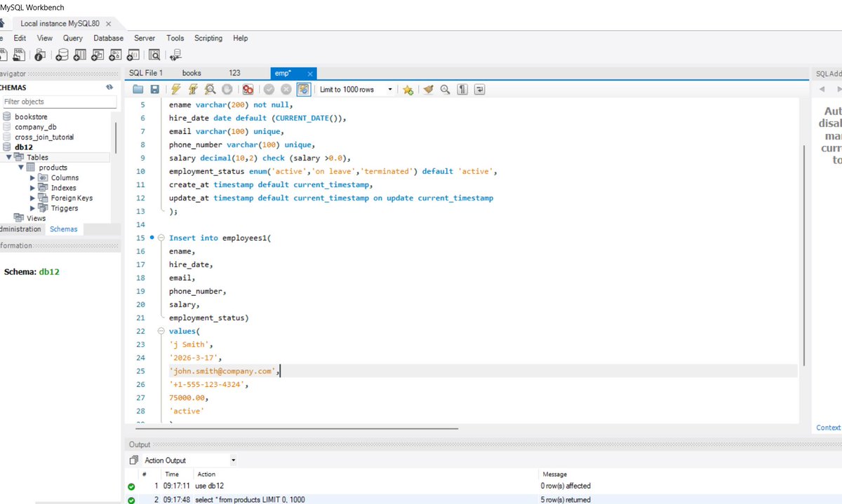
Task: Commit transaction with the check mark icon
Action: (269, 90)
